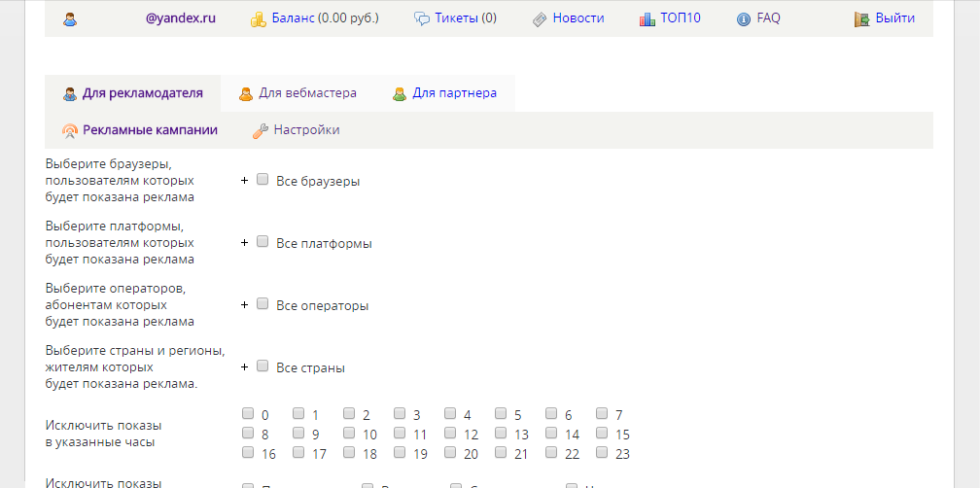Tick the hour 10 exclusion checkbox
The width and height of the screenshot is (980, 488).
pyautogui.click(x=349, y=433)
